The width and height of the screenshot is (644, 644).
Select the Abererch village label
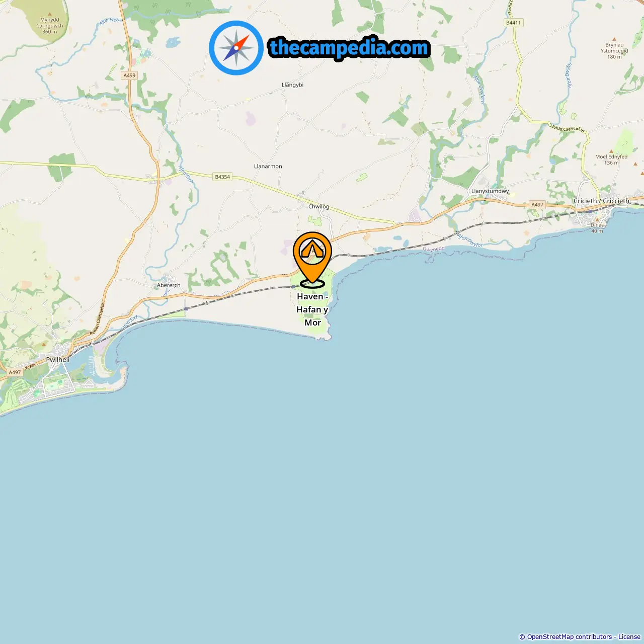pyautogui.click(x=169, y=285)
